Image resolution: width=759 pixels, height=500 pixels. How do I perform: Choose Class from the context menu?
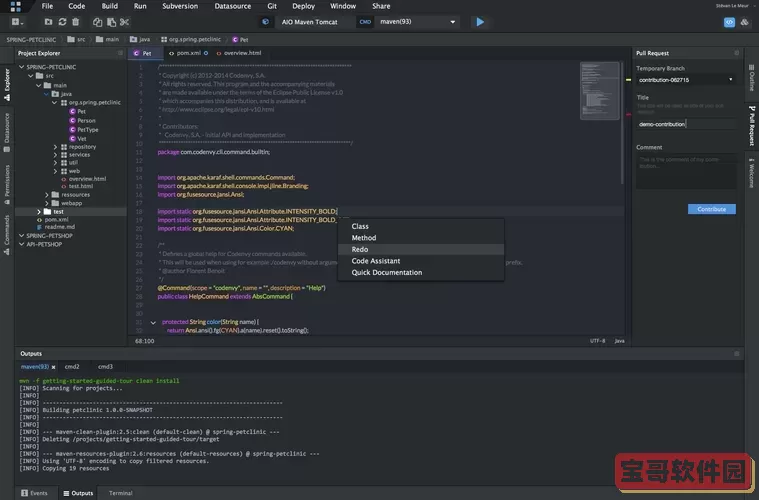click(x=421, y=226)
